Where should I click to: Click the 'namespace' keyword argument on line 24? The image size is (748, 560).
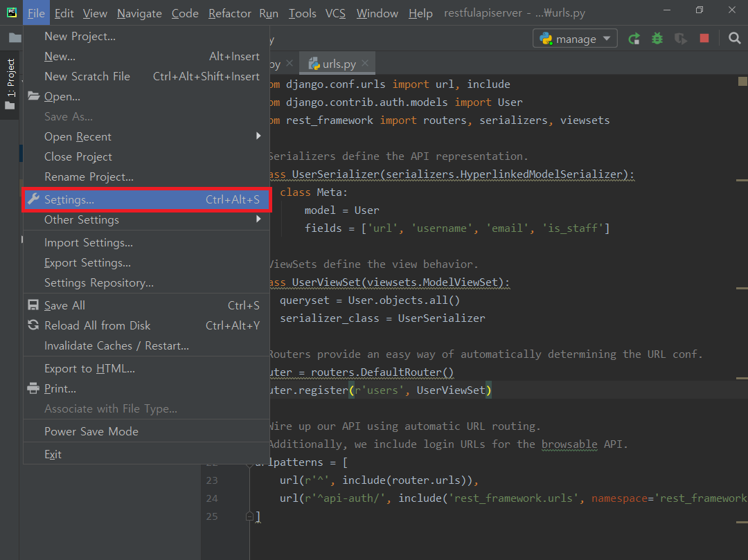(620, 498)
